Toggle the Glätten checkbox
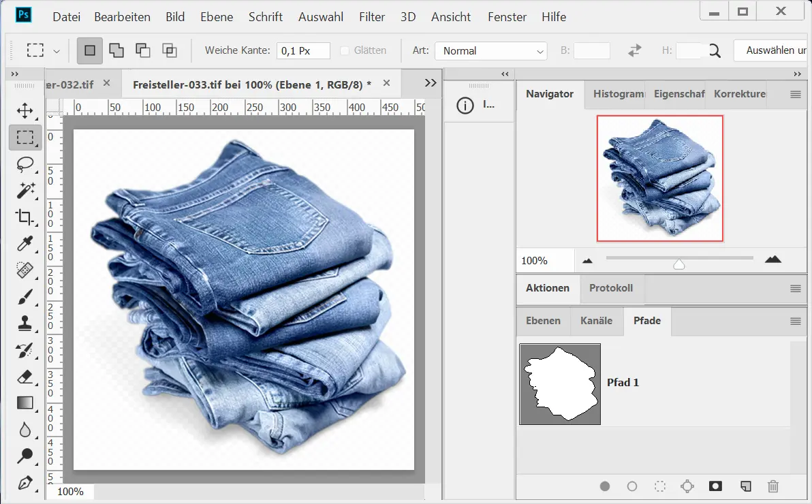This screenshot has height=504, width=812. (x=345, y=50)
